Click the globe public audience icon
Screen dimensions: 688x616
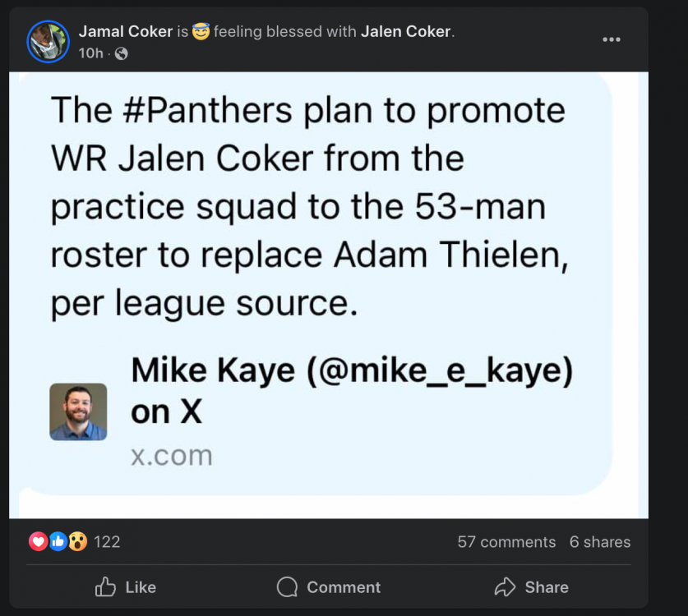[122, 53]
